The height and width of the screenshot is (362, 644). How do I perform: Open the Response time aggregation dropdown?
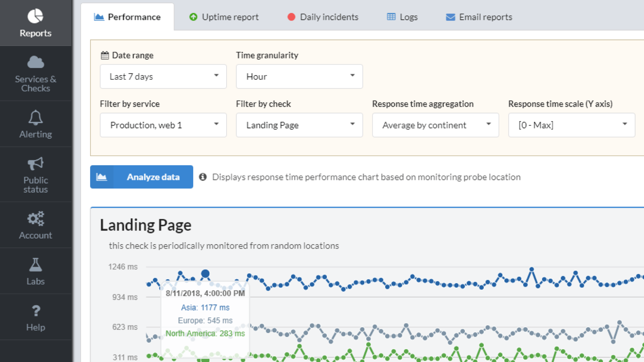pos(435,125)
